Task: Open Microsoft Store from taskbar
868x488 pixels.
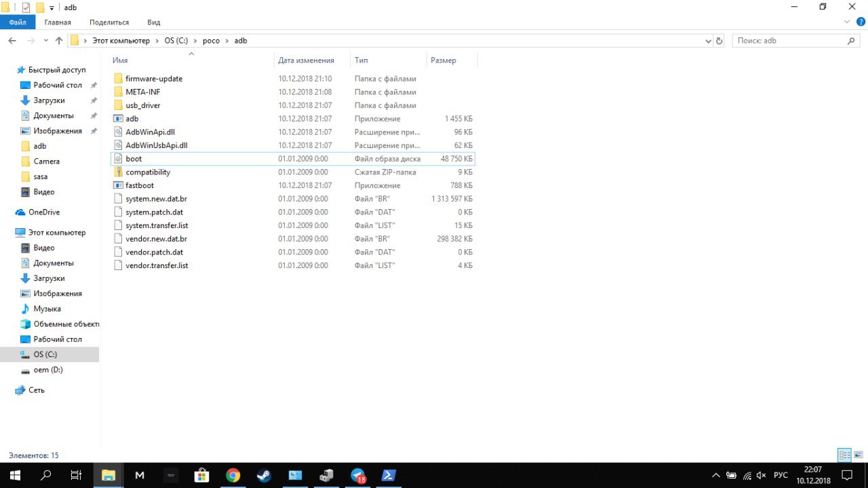Action: tap(201, 475)
